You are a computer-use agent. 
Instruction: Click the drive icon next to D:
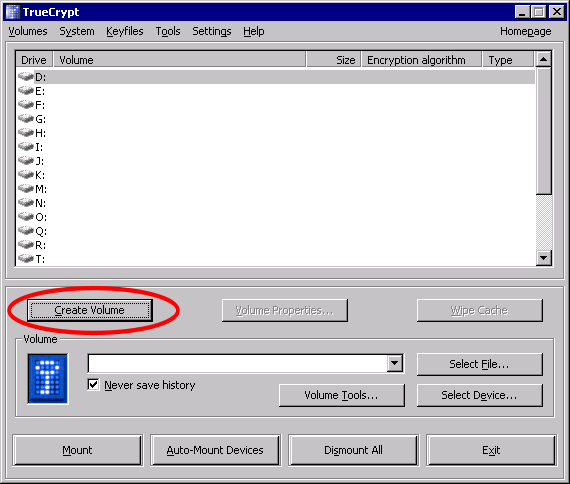[26, 77]
